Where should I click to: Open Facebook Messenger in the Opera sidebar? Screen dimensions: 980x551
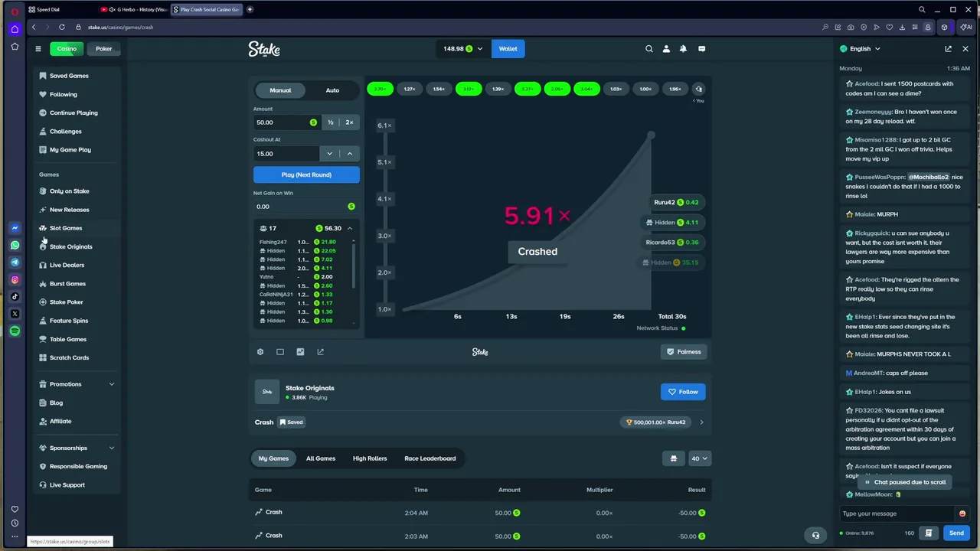pyautogui.click(x=15, y=228)
